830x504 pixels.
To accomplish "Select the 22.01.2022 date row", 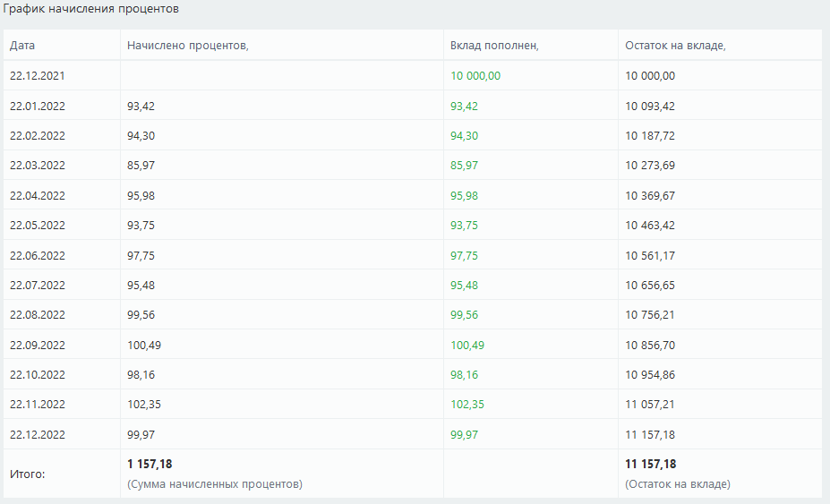I will click(x=413, y=106).
